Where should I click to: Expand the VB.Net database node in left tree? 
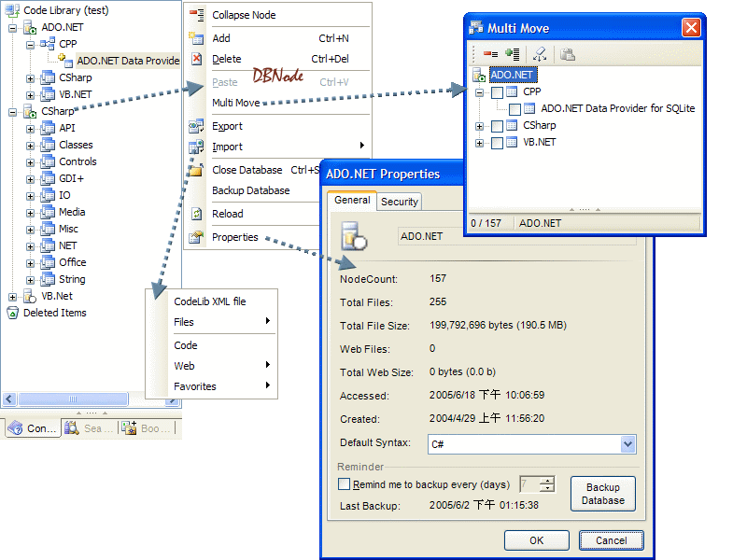(12, 297)
